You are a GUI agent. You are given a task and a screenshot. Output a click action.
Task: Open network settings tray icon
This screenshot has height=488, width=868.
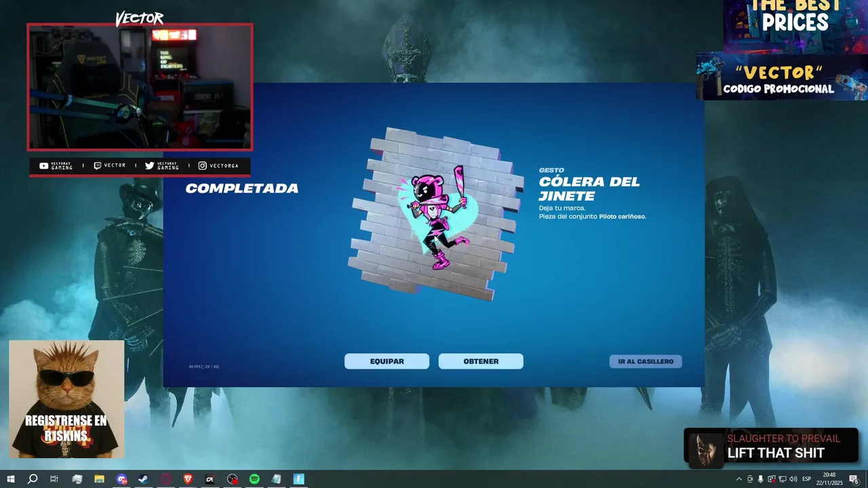(x=783, y=479)
